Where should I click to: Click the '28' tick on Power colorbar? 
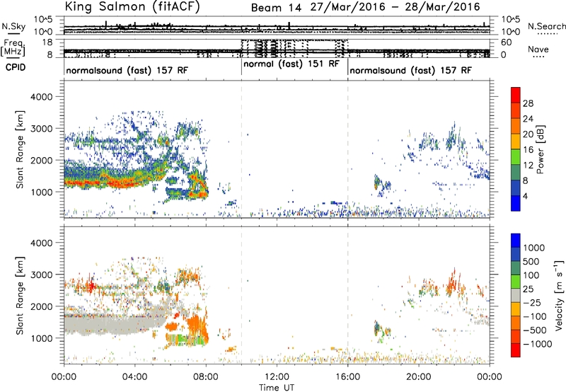[x=528, y=103]
